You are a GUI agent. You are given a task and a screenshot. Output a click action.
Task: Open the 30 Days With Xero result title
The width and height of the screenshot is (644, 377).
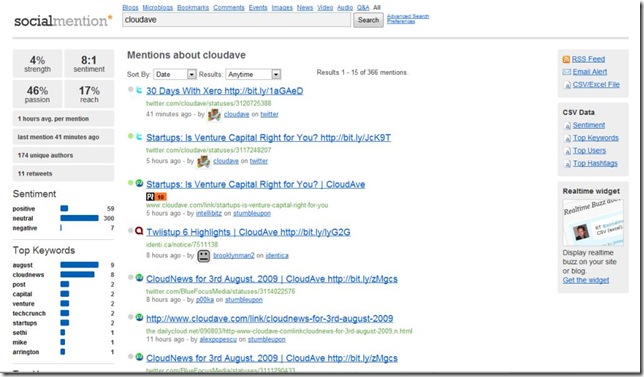point(225,91)
